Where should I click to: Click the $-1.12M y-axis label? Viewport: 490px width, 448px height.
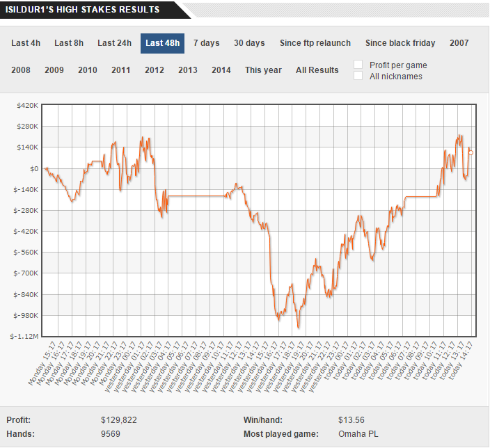coord(24,337)
